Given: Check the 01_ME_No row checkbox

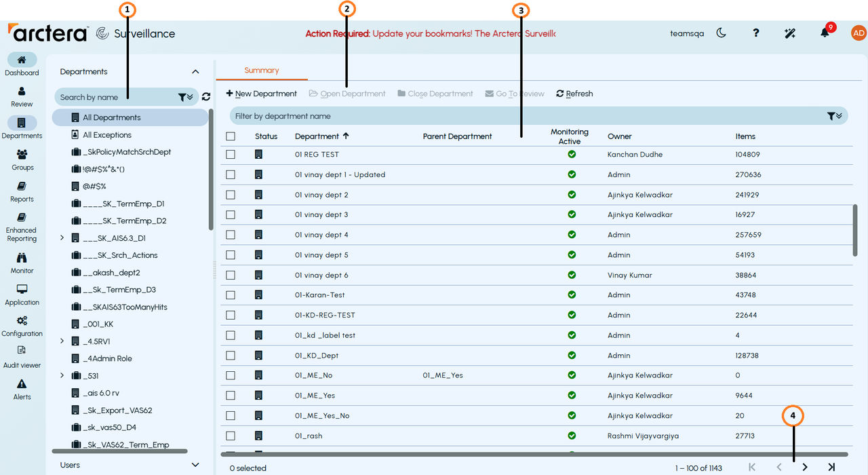Looking at the screenshot, I should [x=231, y=375].
